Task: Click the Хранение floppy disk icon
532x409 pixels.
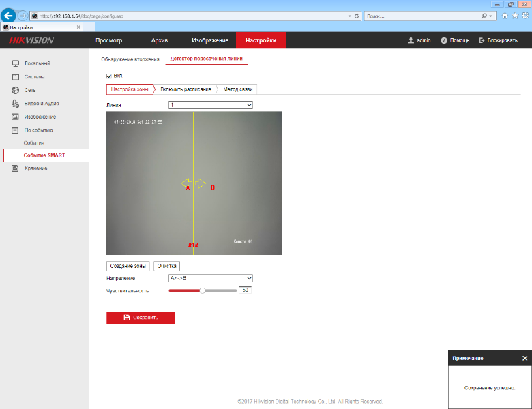Action: click(x=15, y=168)
